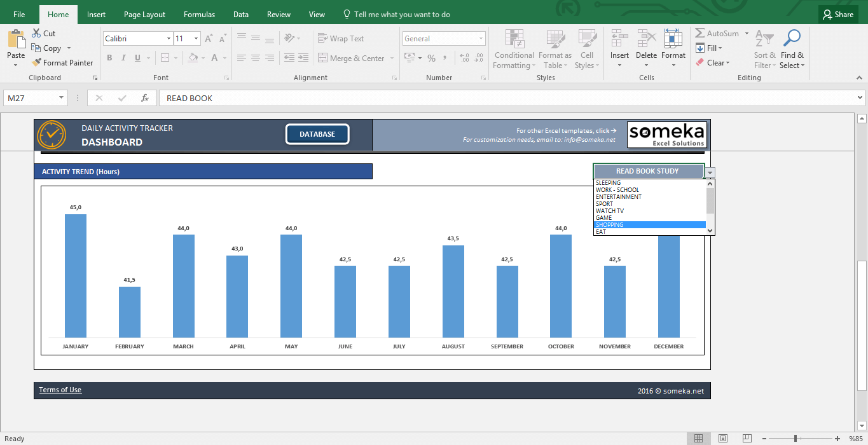Open the font size 11 dropdown
868x445 pixels.
pos(196,39)
